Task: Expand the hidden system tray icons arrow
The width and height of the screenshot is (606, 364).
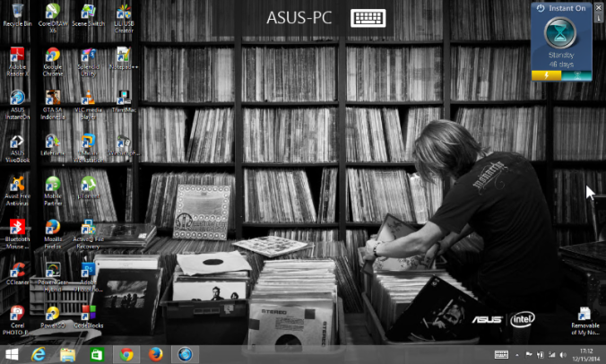Action: pos(517,355)
